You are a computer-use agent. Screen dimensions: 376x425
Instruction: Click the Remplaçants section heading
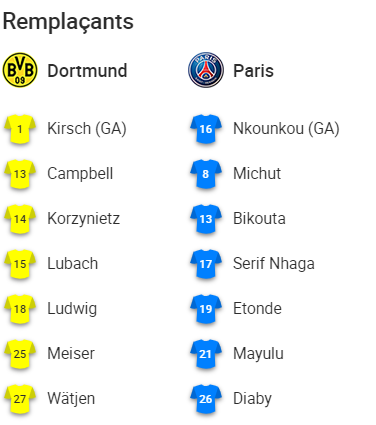(x=68, y=22)
